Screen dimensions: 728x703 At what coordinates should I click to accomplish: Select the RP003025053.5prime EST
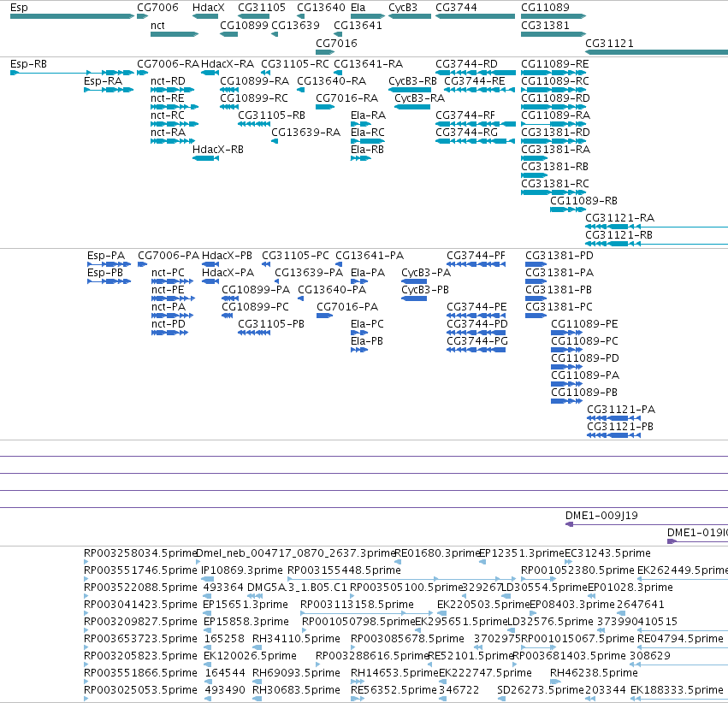[86, 699]
